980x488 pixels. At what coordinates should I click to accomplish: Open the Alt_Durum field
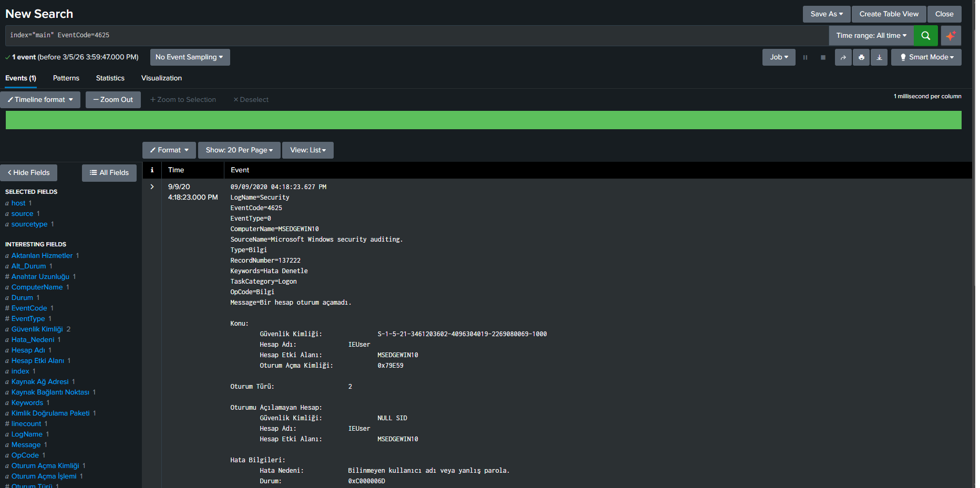click(29, 266)
